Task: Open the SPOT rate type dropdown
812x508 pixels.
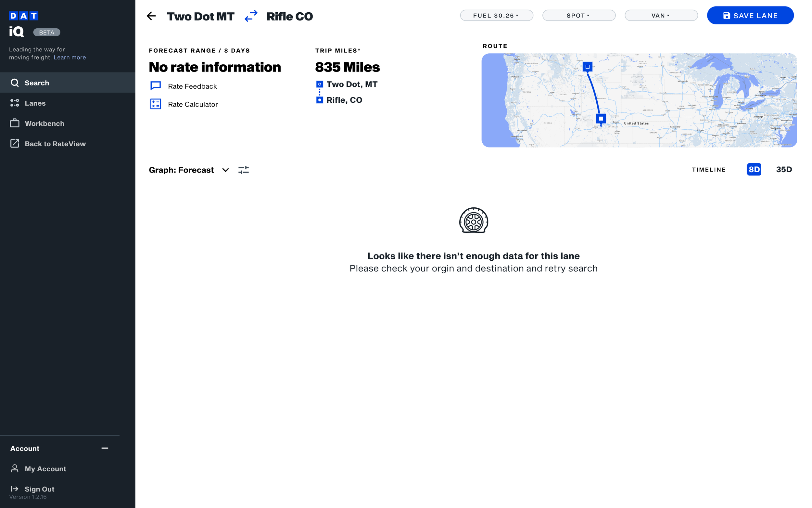Action: click(x=579, y=15)
